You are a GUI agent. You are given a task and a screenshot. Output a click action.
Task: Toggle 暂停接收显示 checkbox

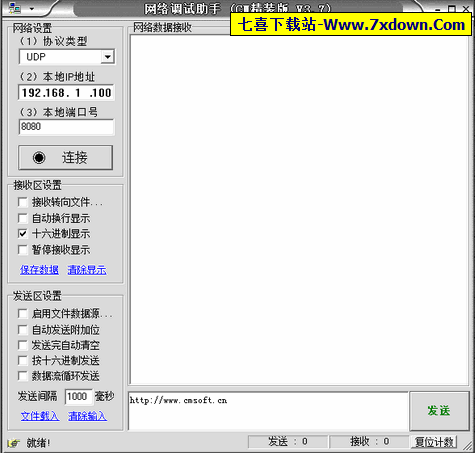coord(23,250)
